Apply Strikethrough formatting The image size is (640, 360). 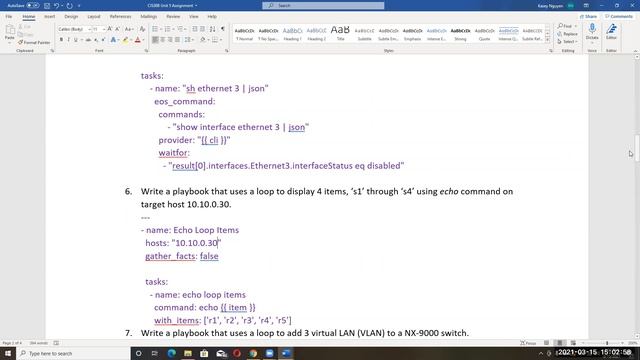pos(88,40)
